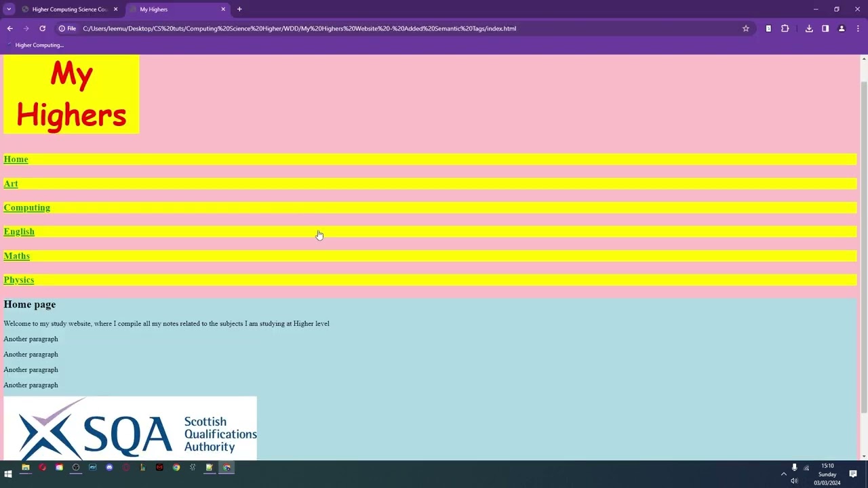Screen dimensions: 868x488
Task: Visit the English navigation link
Action: (19, 232)
